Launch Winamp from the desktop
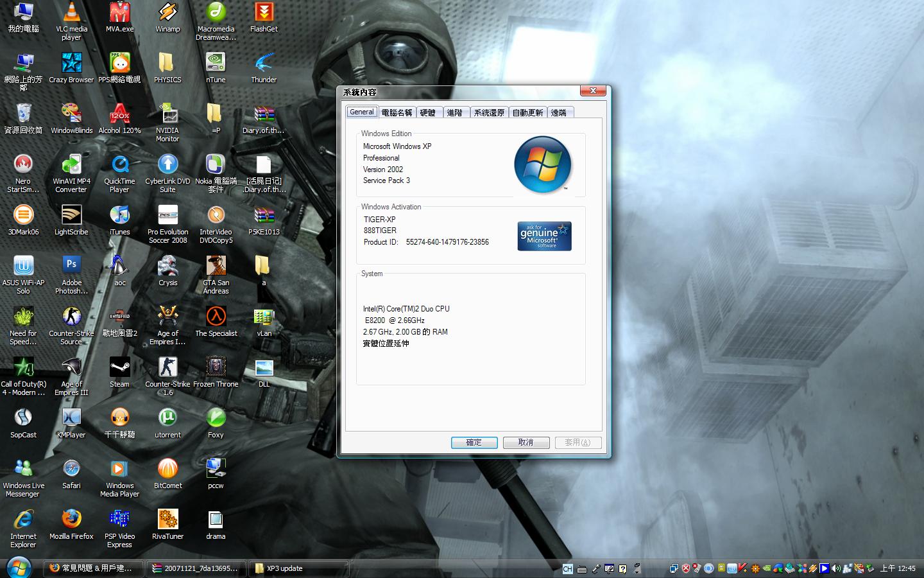Screen dimensions: 924x578 pyautogui.click(x=167, y=14)
